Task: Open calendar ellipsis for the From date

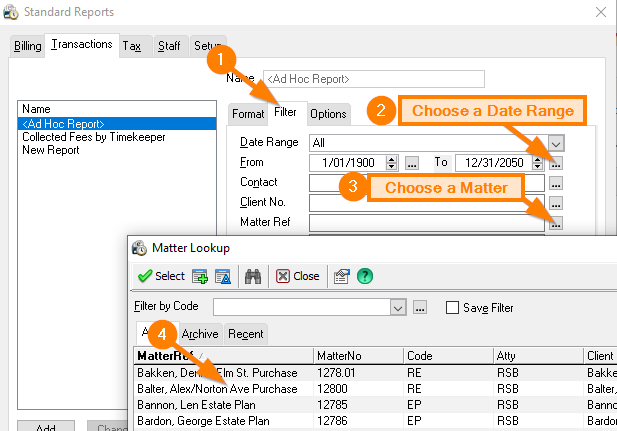Action: click(x=412, y=163)
